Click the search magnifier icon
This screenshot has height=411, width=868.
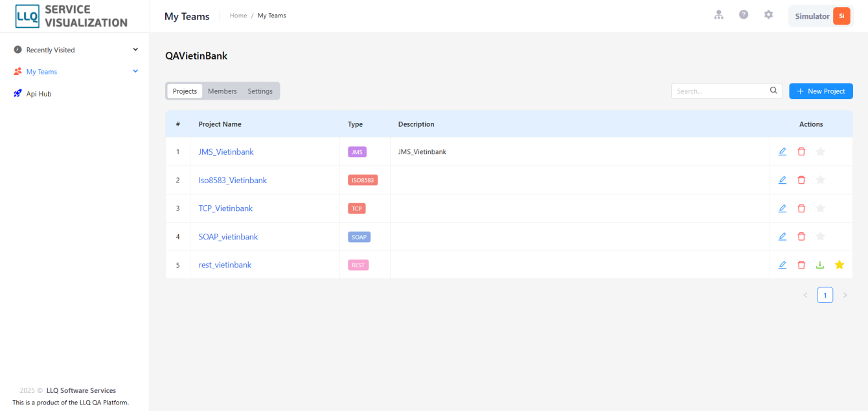coord(773,91)
